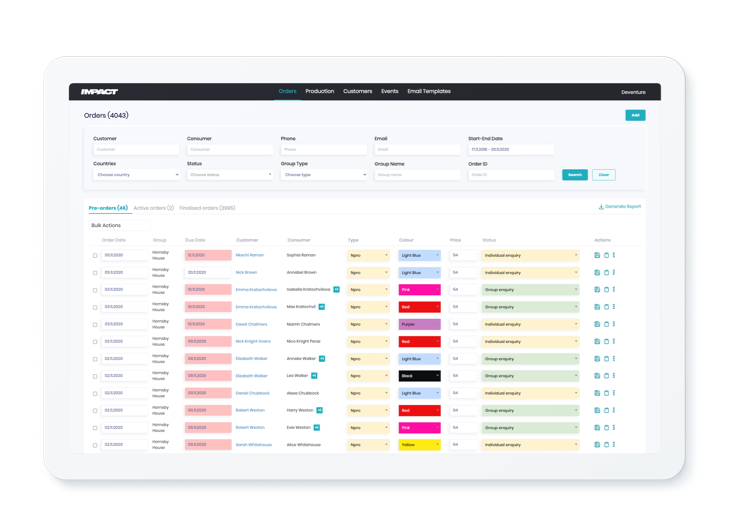Delete the Annabel Brown order row
The width and height of the screenshot is (730, 530).
[x=606, y=272]
